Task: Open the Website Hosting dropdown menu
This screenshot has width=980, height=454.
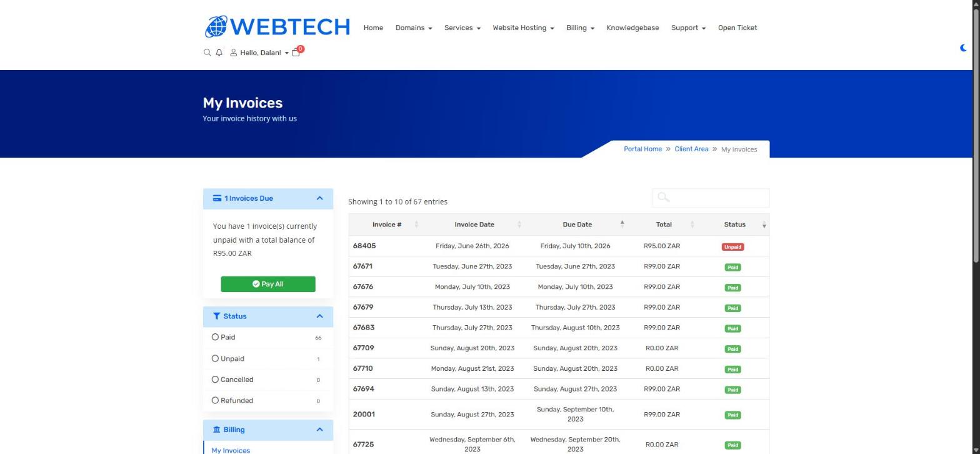Action: tap(523, 28)
